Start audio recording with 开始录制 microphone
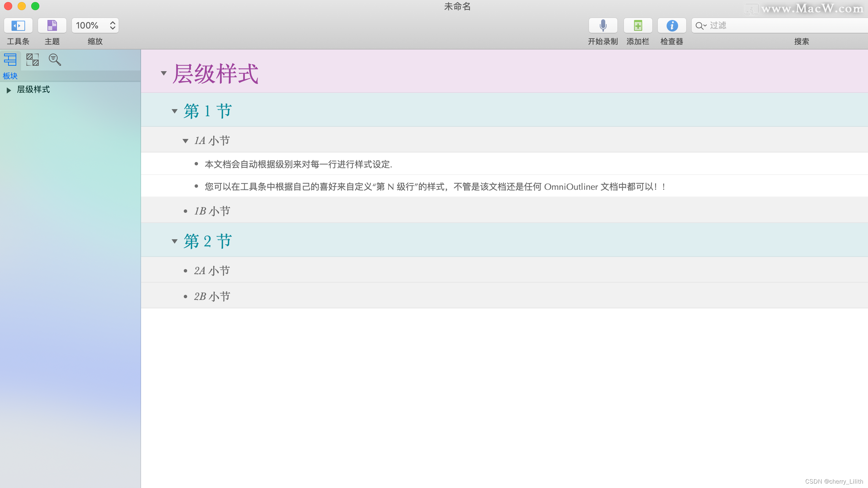868x488 pixels. click(x=603, y=25)
